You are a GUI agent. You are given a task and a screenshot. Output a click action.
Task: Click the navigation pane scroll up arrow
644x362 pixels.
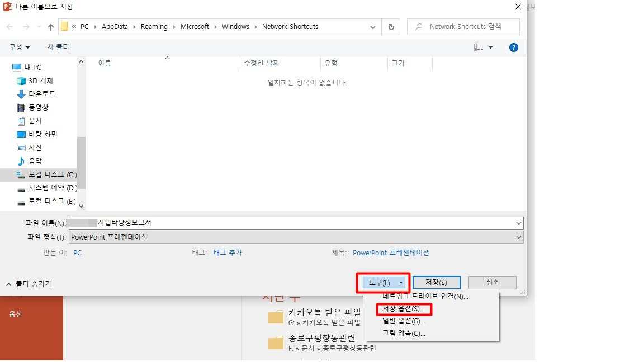81,61
